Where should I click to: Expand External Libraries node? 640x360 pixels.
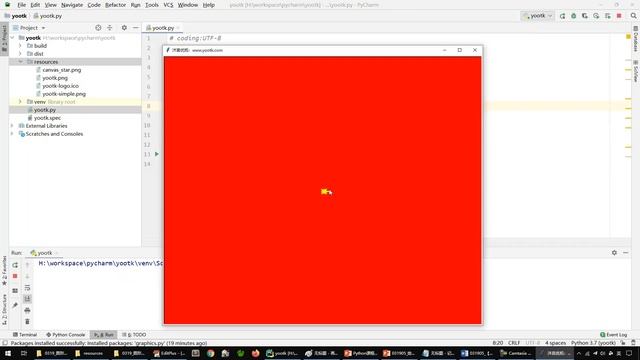[12, 126]
